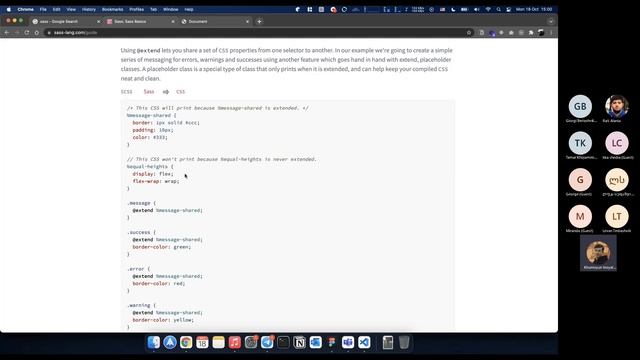Open the Apple menu

(x=9, y=9)
